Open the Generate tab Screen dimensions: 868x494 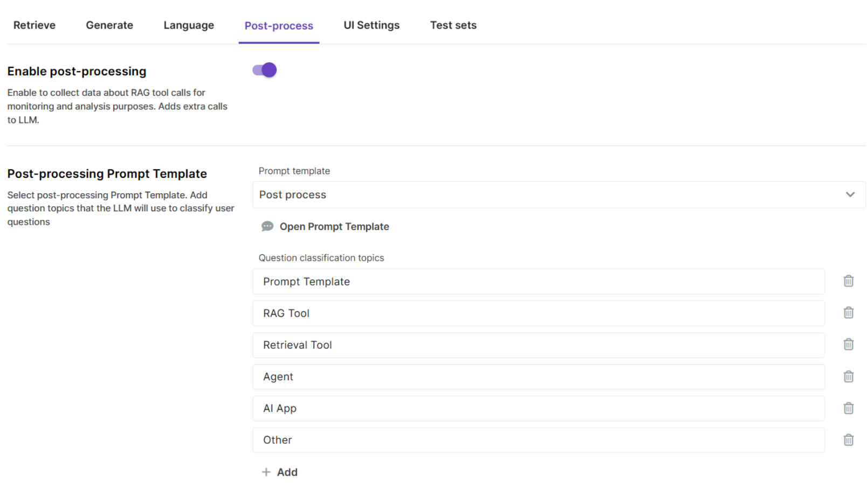click(x=109, y=25)
